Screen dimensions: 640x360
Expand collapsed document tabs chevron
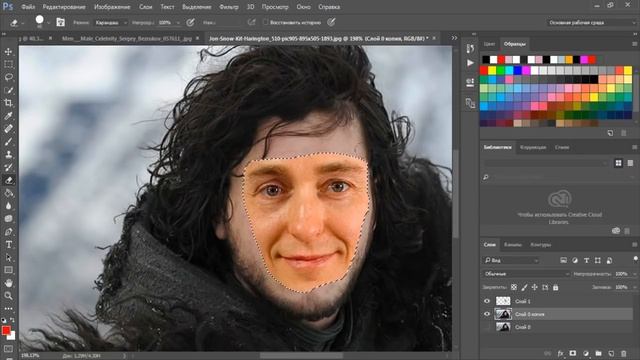click(x=454, y=38)
